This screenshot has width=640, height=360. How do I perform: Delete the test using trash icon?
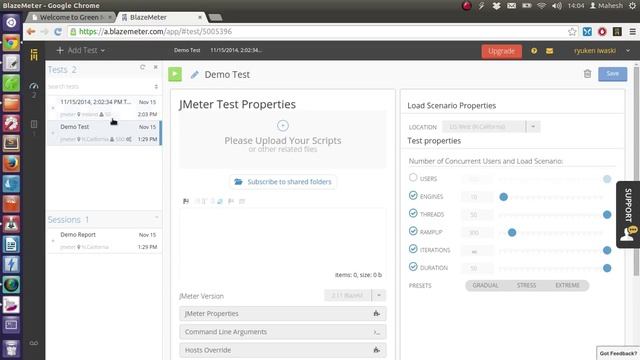pos(587,73)
